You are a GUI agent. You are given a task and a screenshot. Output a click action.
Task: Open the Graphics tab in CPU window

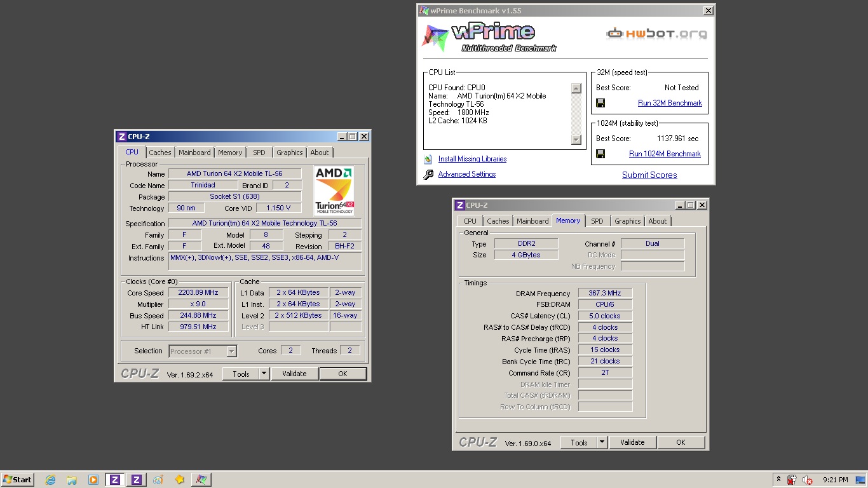(290, 152)
